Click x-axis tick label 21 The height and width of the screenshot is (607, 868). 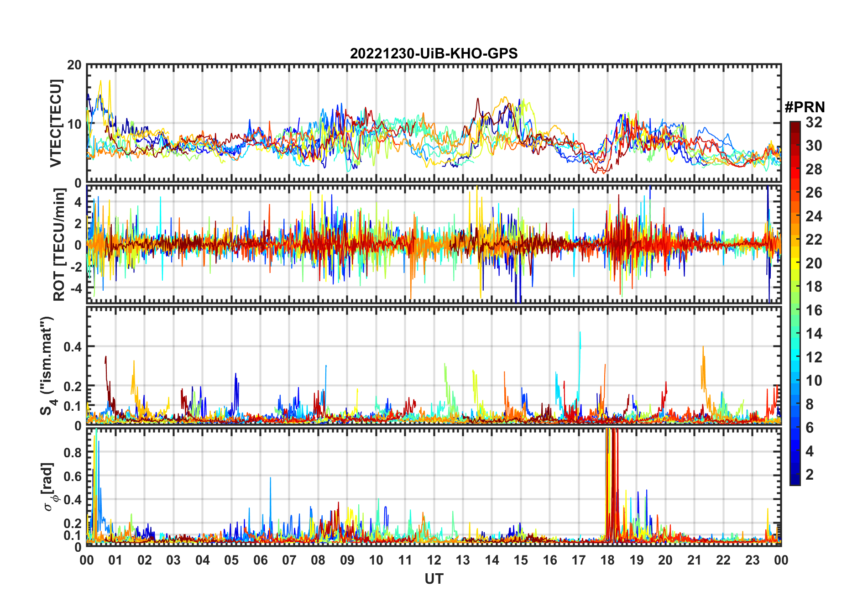[694, 560]
